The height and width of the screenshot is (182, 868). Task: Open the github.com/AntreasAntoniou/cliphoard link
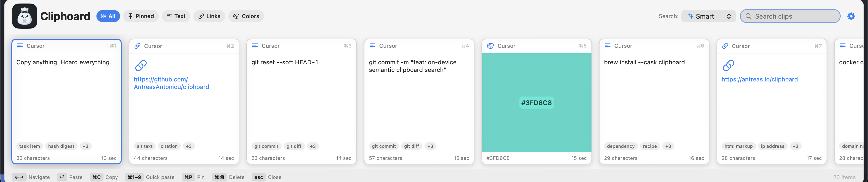click(x=171, y=83)
